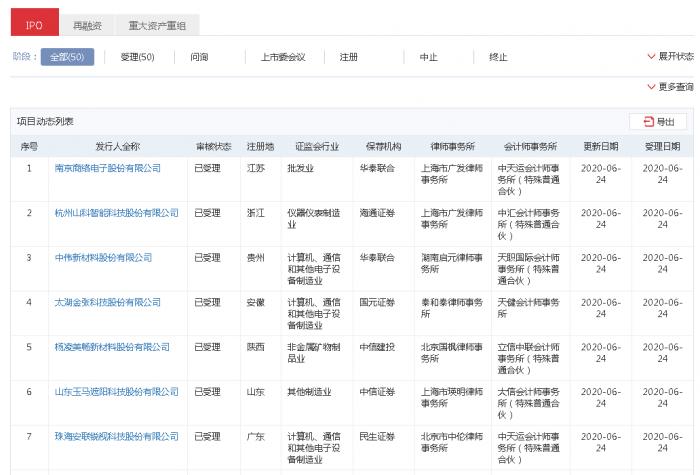700x475 pixels.
Task: Open 山东玉马遮阳科技股份有限公司 link
Action: coord(116,392)
